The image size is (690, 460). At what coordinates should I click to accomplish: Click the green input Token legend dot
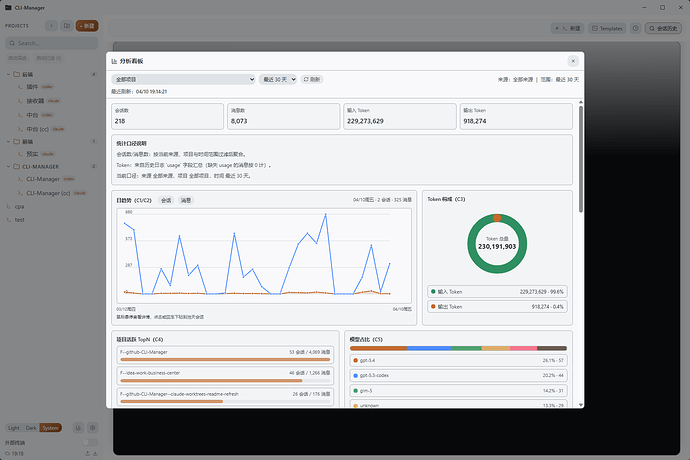pyautogui.click(x=433, y=291)
